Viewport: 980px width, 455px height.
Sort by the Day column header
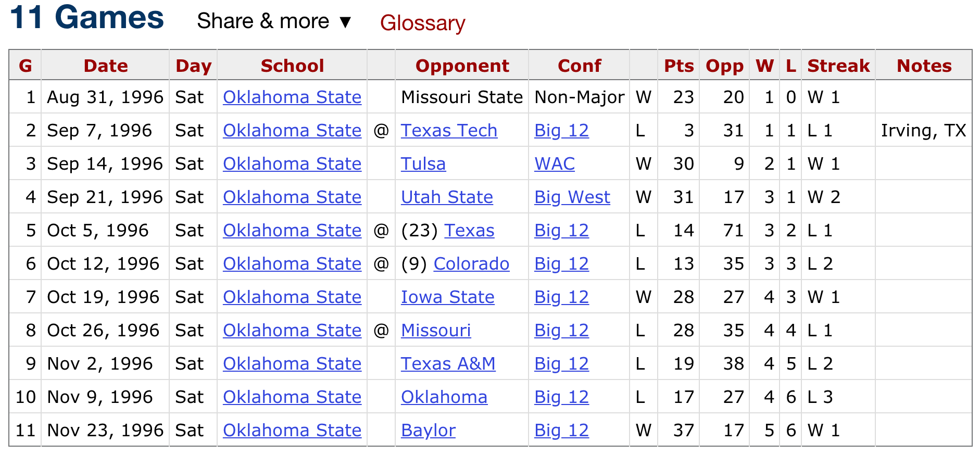[x=193, y=66]
